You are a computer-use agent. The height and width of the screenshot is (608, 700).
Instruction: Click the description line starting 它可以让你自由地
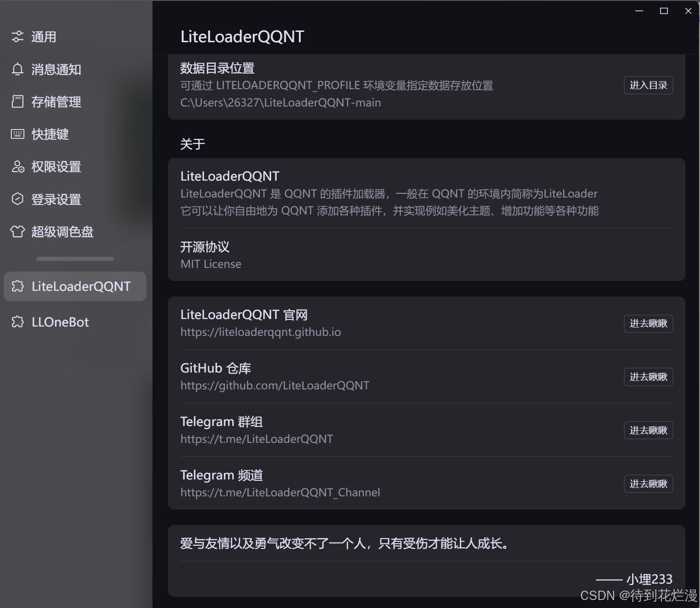point(389,211)
